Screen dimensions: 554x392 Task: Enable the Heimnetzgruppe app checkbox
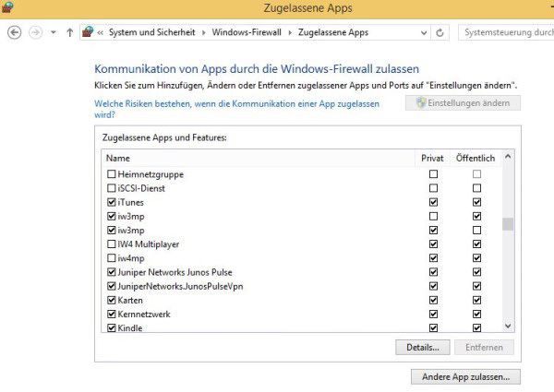113,174
